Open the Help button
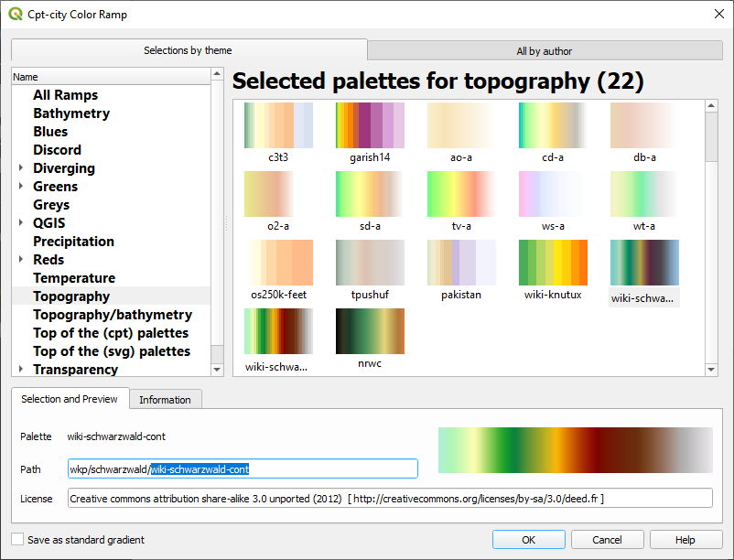734x560 pixels. [x=685, y=540]
